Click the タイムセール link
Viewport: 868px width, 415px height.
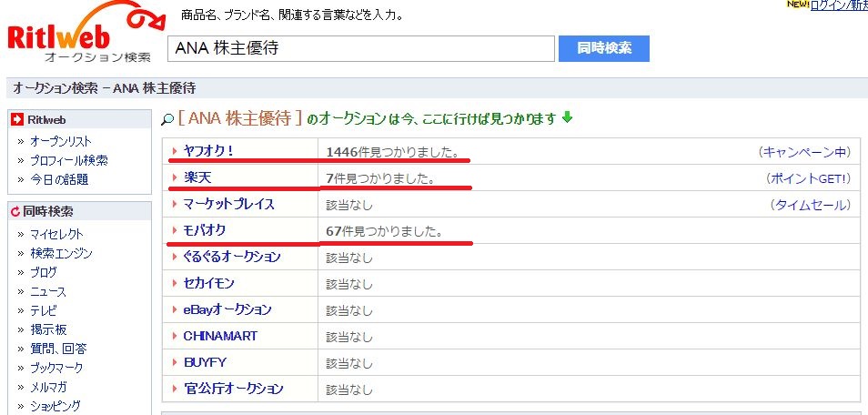coord(811,205)
